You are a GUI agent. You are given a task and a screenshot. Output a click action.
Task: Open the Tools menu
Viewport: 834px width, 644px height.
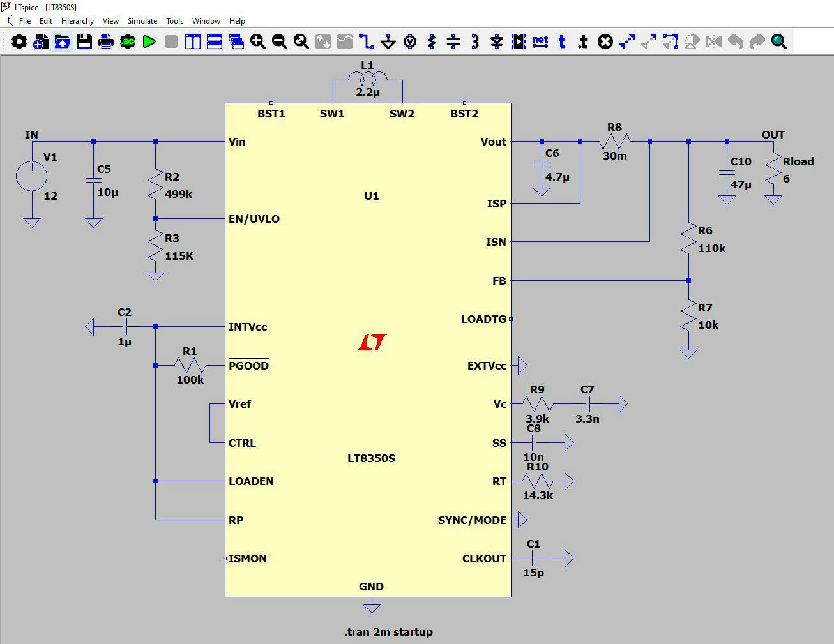[x=174, y=20]
